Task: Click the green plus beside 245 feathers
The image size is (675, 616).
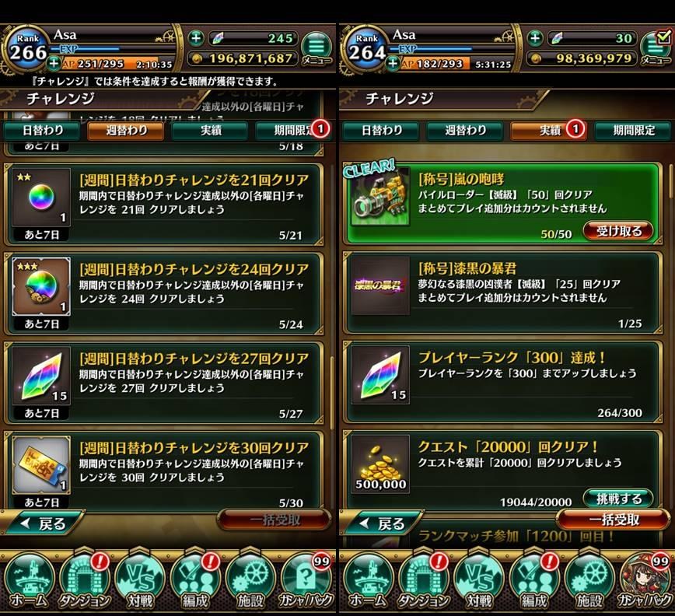Action: pos(196,38)
